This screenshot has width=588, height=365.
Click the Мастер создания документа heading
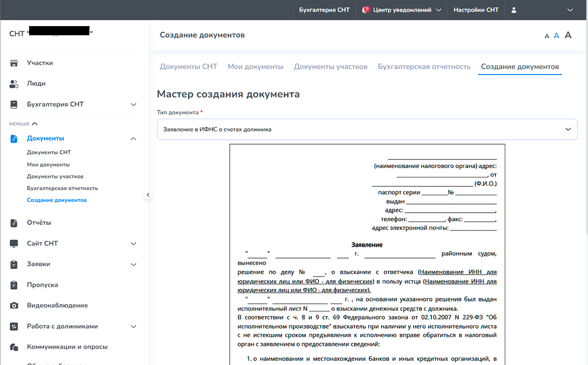[228, 94]
